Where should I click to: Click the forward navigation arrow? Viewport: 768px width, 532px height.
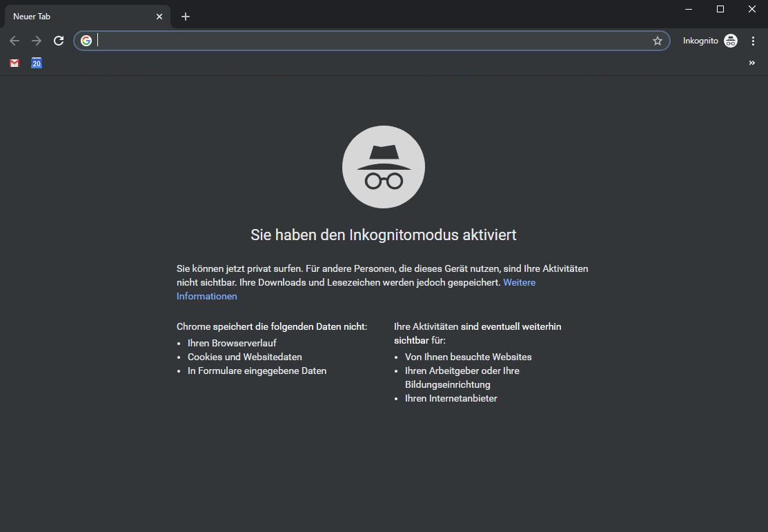(36, 40)
